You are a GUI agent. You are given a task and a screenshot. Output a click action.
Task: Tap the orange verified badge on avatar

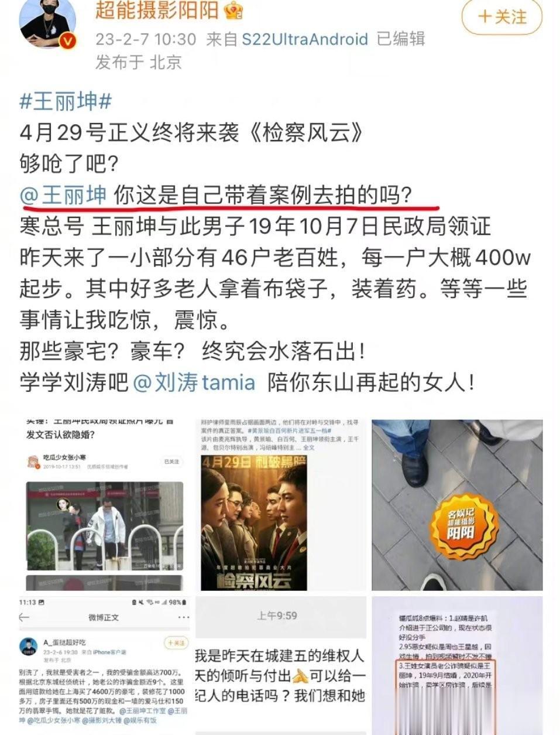point(68,42)
